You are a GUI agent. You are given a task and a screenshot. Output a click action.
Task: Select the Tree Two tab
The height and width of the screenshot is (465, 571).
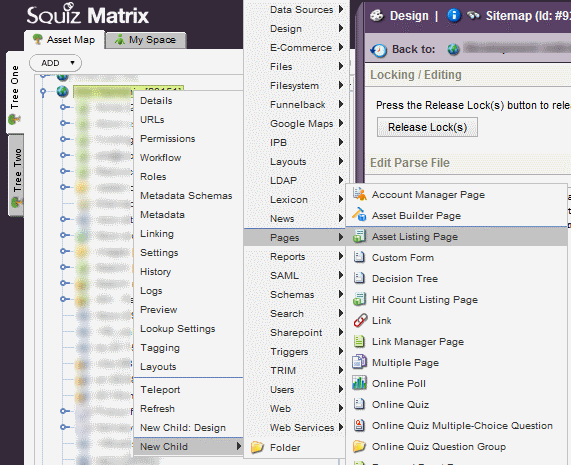pos(16,176)
